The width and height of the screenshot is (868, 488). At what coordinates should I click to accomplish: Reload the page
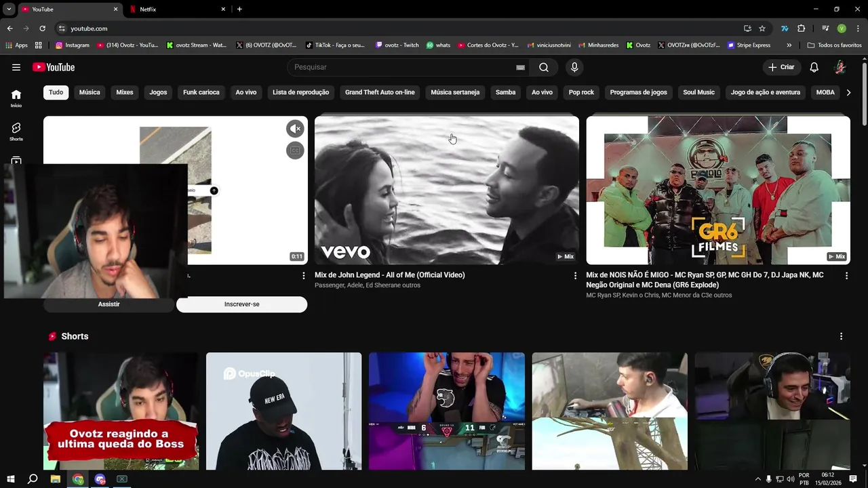tap(42, 28)
